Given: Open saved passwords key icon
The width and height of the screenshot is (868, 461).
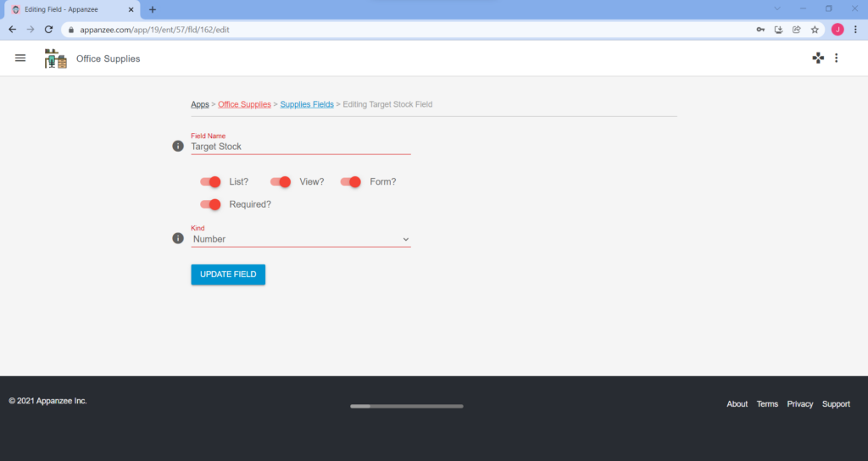Looking at the screenshot, I should coord(760,30).
